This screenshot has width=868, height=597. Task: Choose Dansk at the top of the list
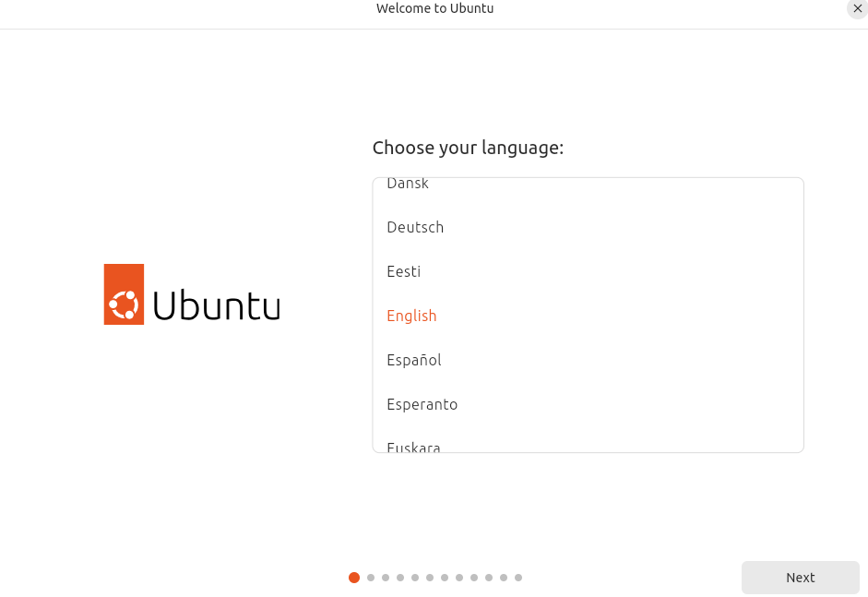coord(588,185)
